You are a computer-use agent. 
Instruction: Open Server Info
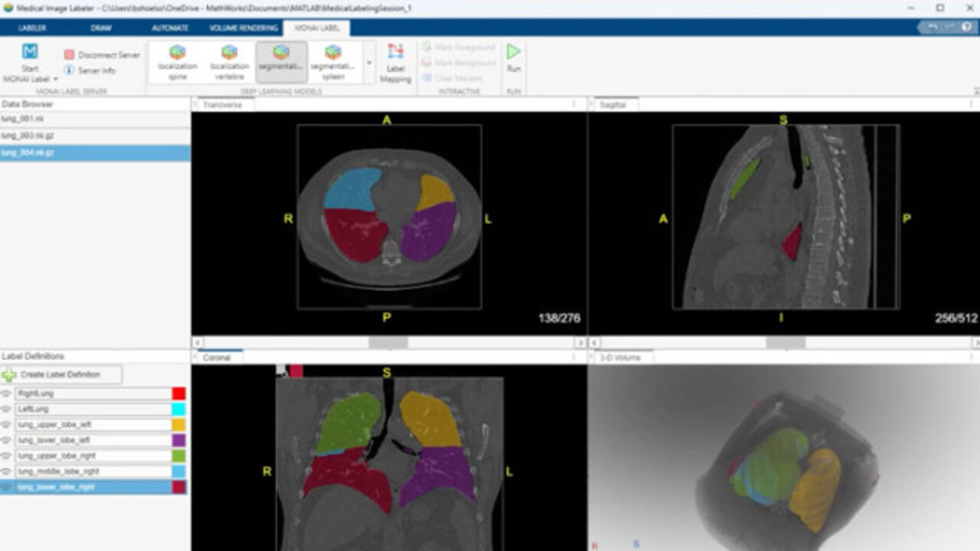tap(70, 70)
